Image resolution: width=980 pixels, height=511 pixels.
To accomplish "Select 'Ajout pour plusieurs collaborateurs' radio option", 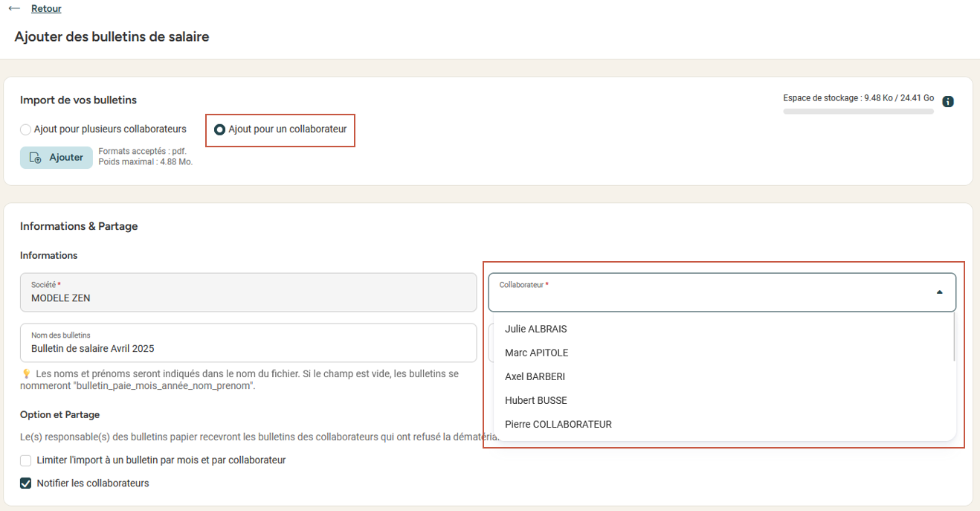I will (x=26, y=129).
